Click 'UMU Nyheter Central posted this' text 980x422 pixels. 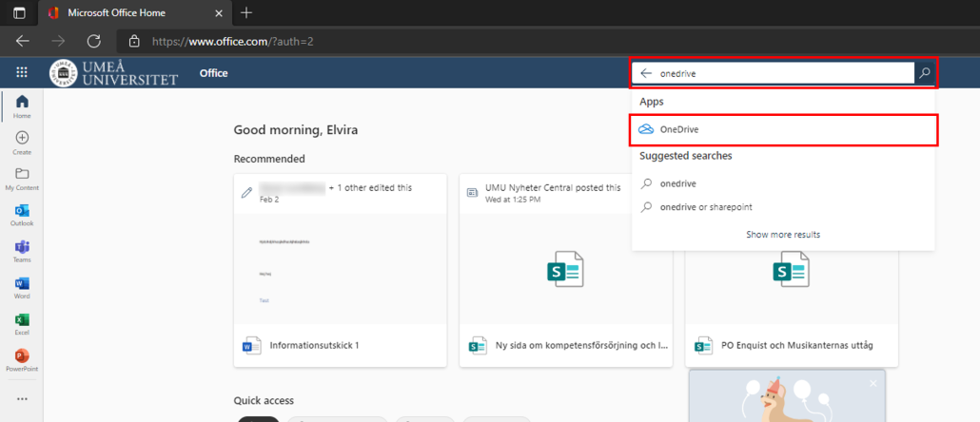(553, 187)
